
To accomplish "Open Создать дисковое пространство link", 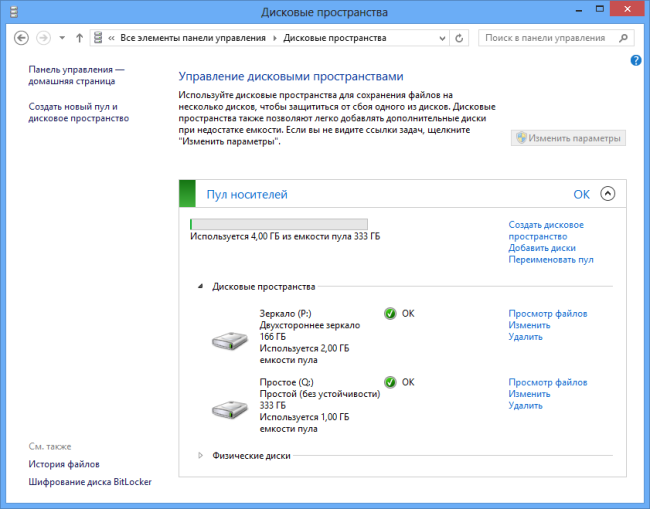I will click(x=546, y=230).
